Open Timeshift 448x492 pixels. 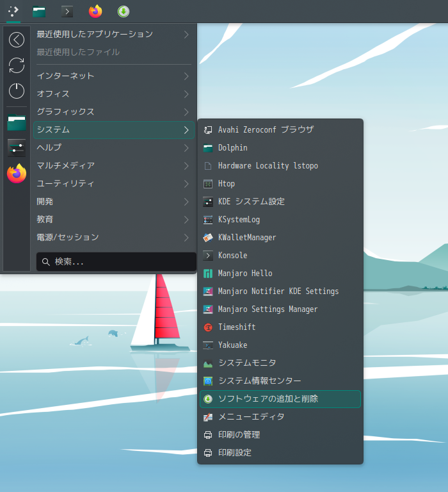[x=280, y=327]
